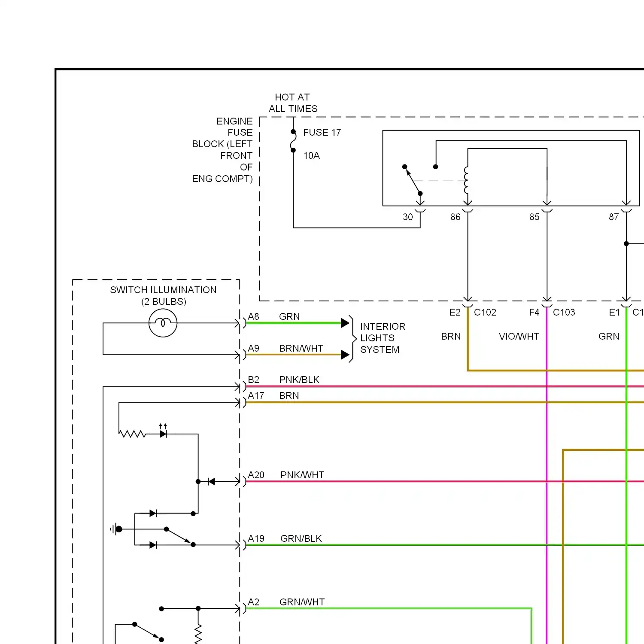The width and height of the screenshot is (644, 644).
Task: Click the 'SWITCH ILLUMINATION (2 BULBS)' title
Action: [x=163, y=295]
